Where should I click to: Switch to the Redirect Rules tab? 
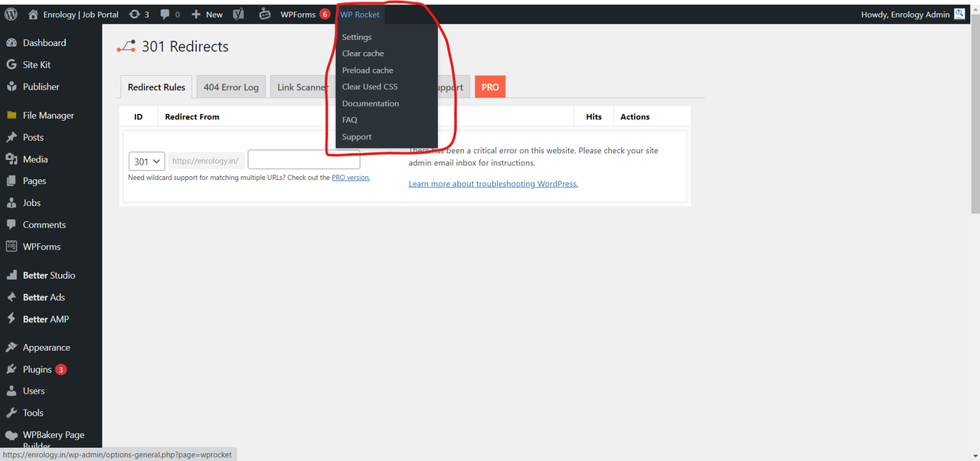pyautogui.click(x=156, y=87)
